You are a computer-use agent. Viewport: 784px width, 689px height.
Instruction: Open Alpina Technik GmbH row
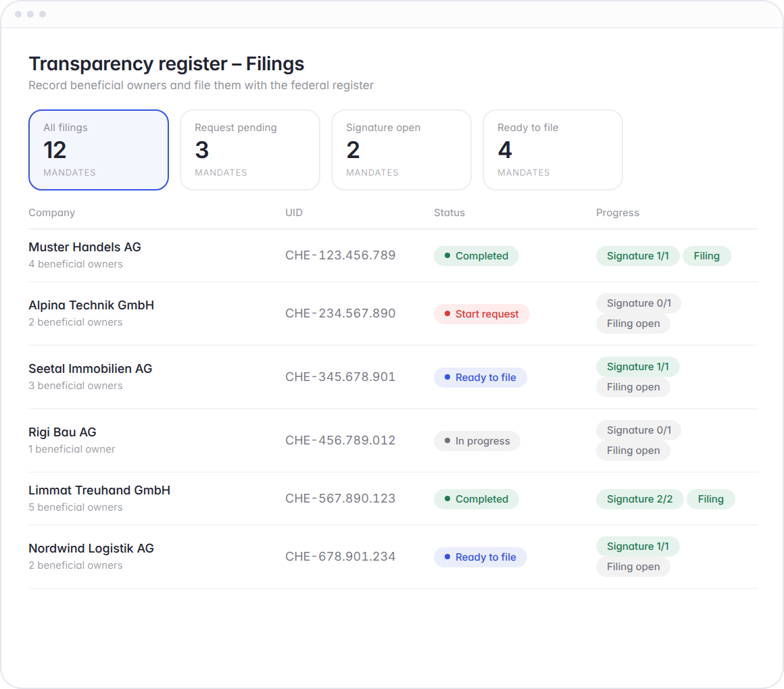[x=393, y=313]
